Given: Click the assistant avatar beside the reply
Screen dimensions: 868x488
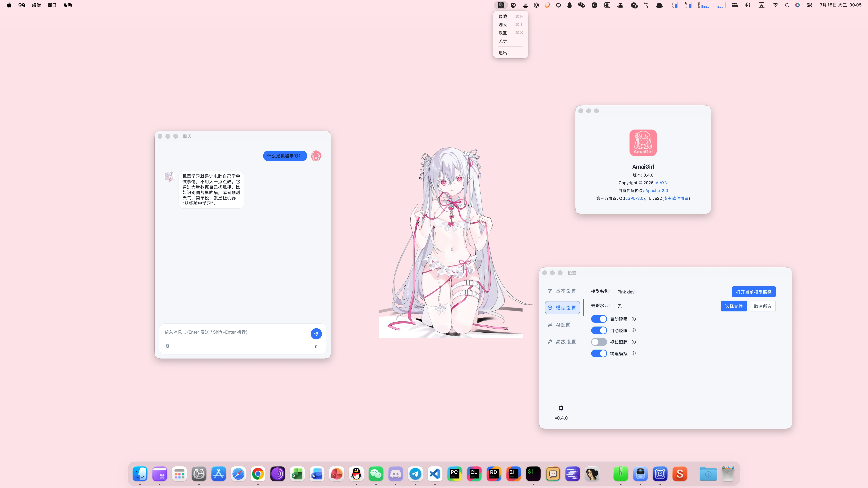Looking at the screenshot, I should 169,176.
